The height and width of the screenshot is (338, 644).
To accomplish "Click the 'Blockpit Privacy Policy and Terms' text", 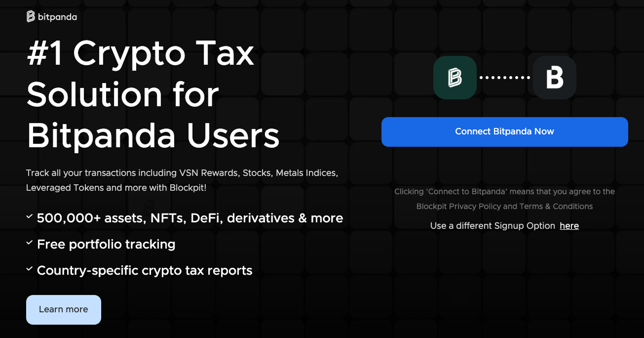I will pos(504,206).
